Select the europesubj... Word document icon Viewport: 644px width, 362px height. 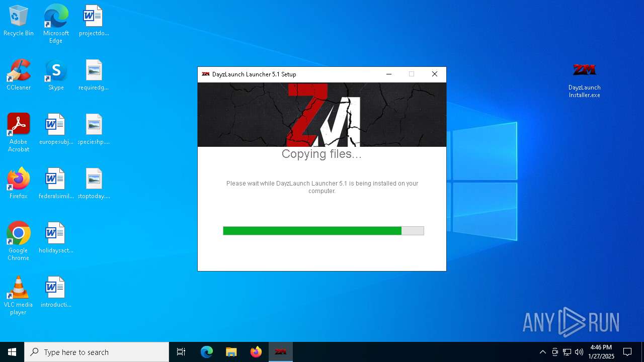pos(56,130)
